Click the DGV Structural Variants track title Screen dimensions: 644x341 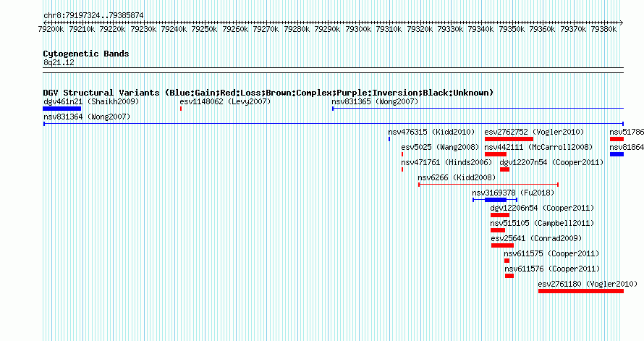point(268,93)
